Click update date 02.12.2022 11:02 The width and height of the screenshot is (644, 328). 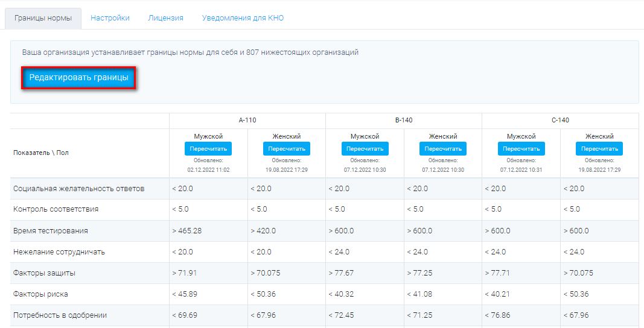(x=208, y=170)
